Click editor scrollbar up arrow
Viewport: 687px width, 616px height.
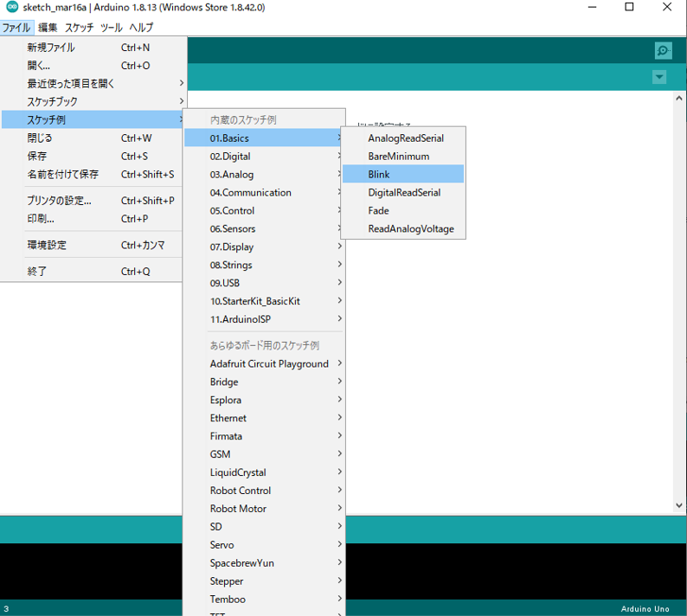coord(678,98)
